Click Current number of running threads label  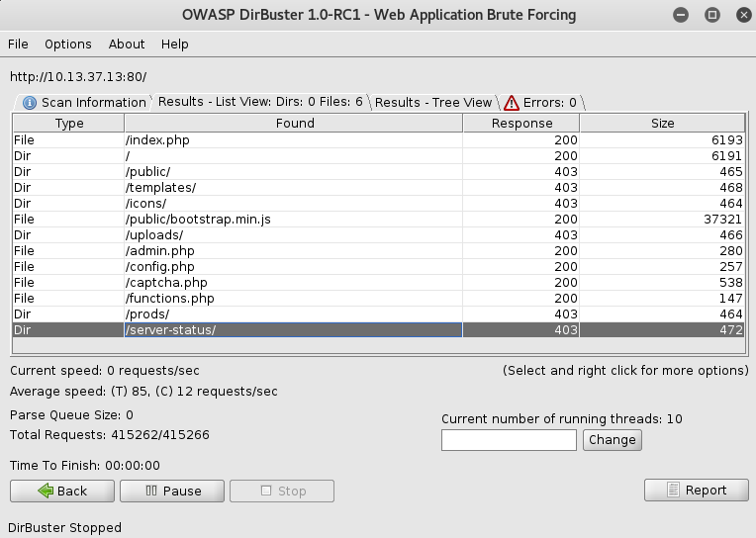pyautogui.click(x=562, y=419)
